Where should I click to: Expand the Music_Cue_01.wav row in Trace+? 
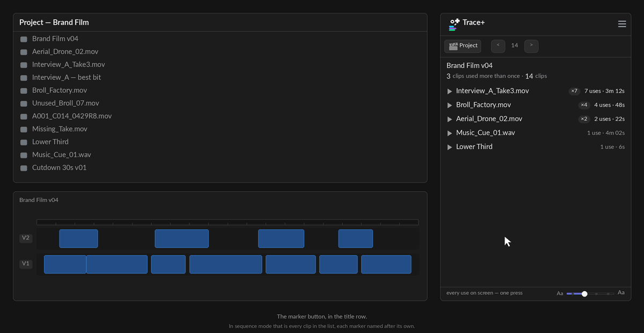tap(450, 133)
